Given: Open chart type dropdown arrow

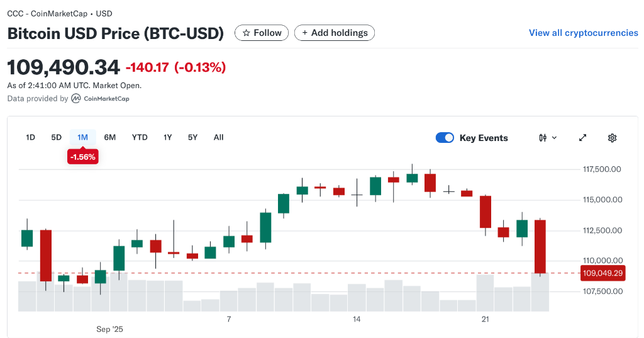Looking at the screenshot, I should [554, 138].
